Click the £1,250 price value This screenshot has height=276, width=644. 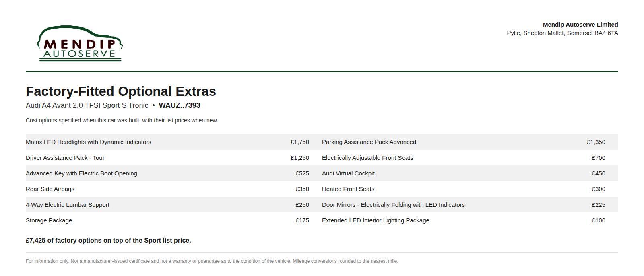click(x=300, y=158)
